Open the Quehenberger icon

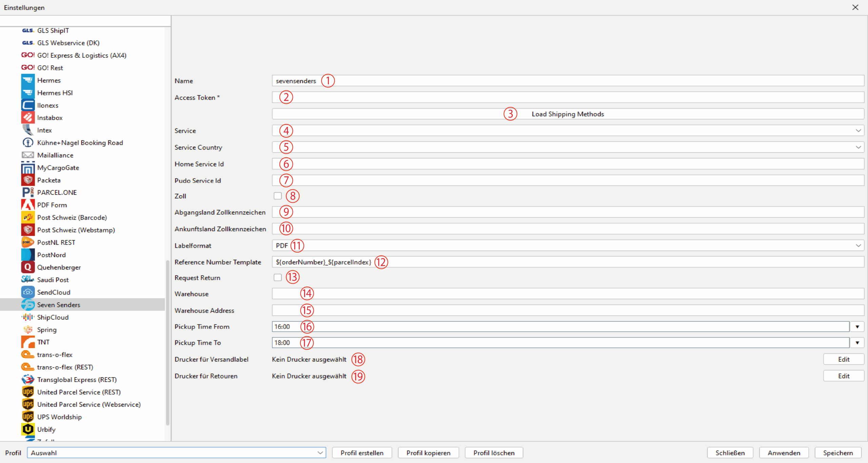pos(28,267)
